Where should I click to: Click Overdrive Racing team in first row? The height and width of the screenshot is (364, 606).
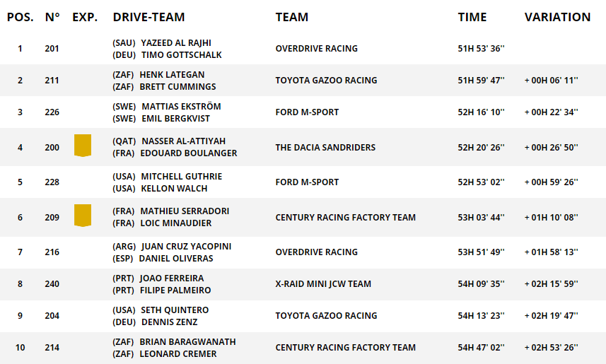316,49
